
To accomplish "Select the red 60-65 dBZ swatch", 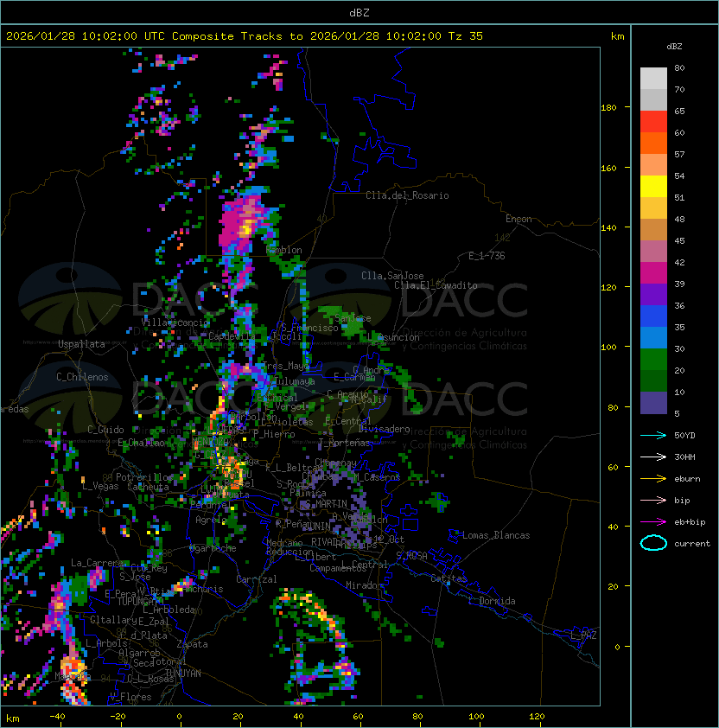I will pyautogui.click(x=653, y=122).
